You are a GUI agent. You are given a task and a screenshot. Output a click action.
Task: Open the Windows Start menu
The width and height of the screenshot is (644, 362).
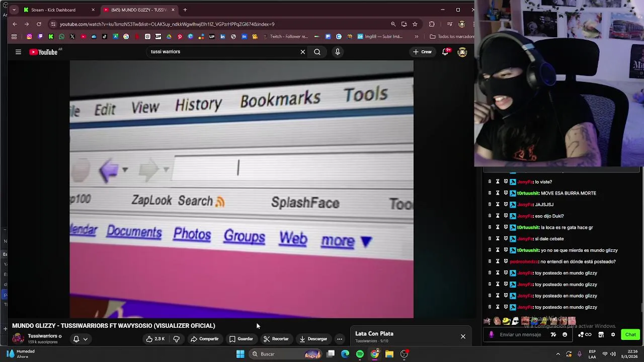click(x=240, y=354)
